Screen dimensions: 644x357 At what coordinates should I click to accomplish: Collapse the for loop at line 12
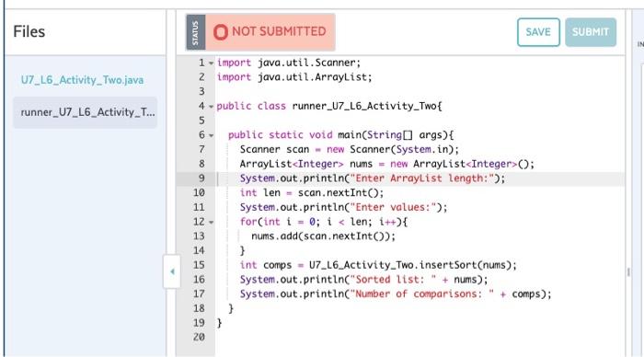pyautogui.click(x=211, y=223)
